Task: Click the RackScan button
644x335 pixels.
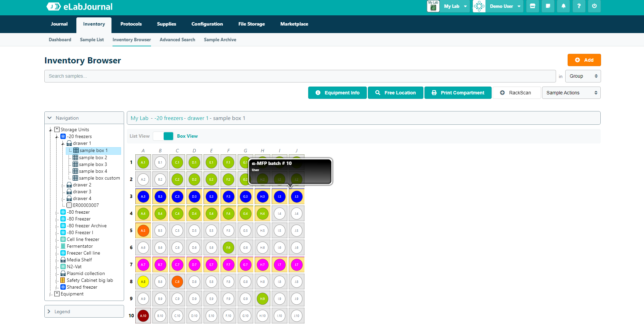Action: coord(517,93)
